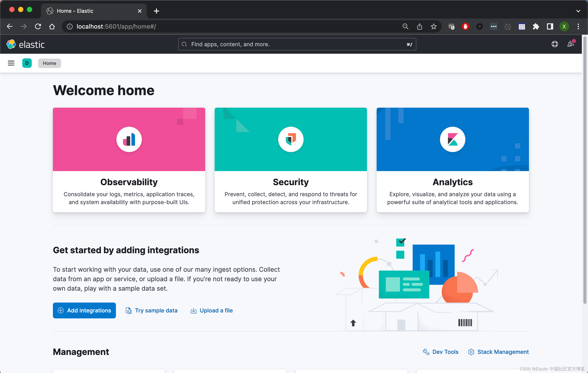Click the site information icon
This screenshot has height=373, width=588.
[70, 26]
